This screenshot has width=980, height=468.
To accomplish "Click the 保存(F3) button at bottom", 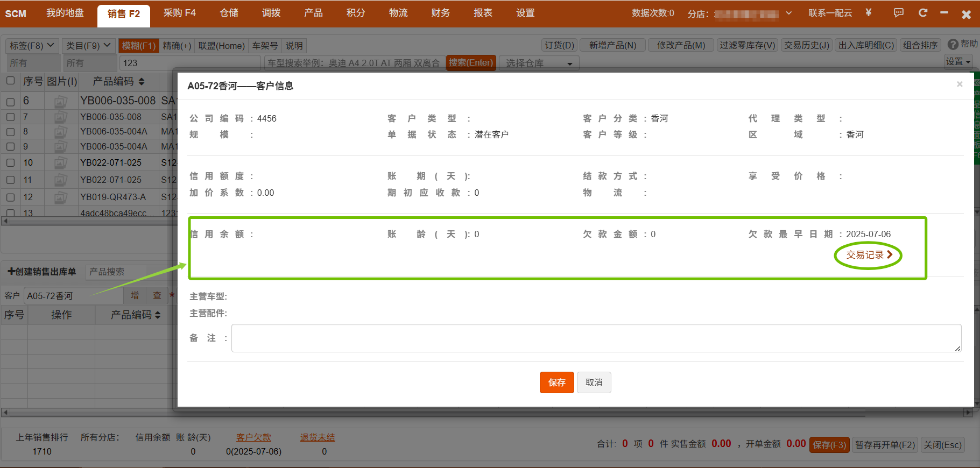I will click(829, 445).
